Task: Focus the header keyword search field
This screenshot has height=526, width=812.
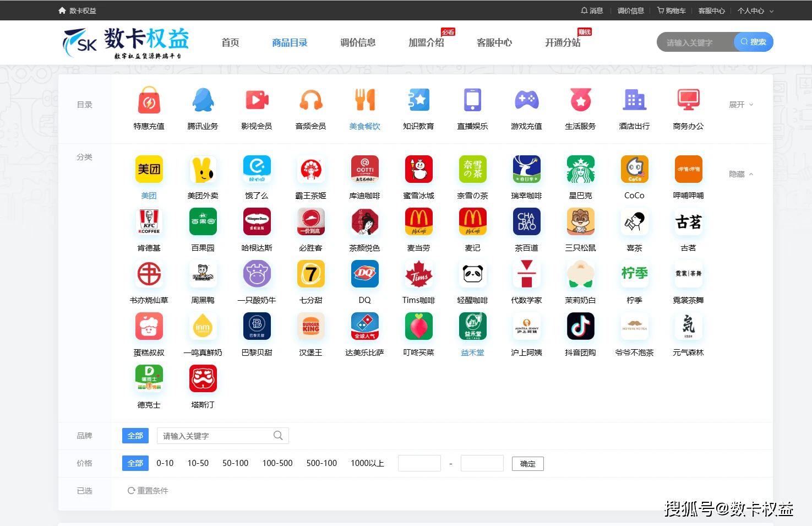Action: click(696, 42)
